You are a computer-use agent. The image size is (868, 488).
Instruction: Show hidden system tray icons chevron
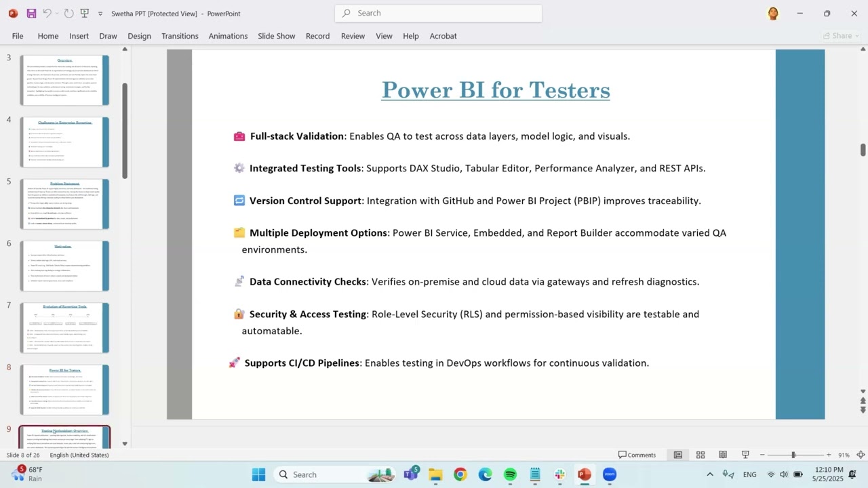(x=709, y=474)
